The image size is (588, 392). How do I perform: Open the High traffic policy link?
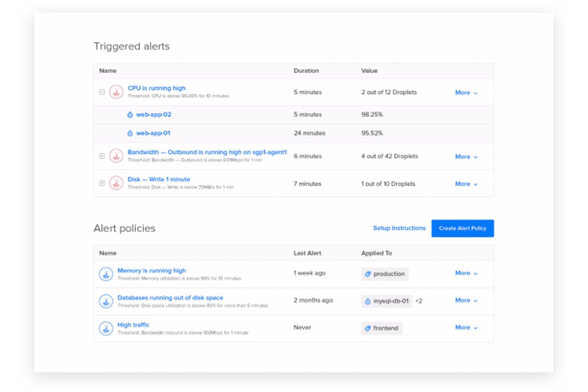coord(133,325)
